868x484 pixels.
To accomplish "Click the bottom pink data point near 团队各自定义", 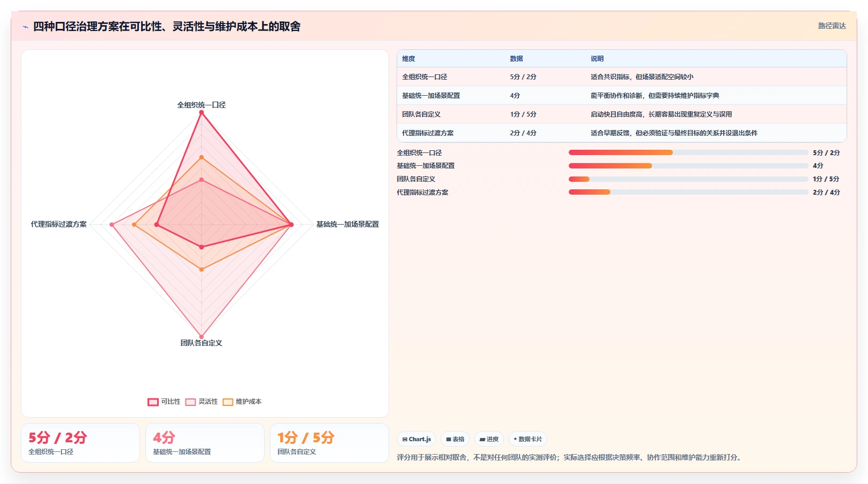I will (x=201, y=337).
